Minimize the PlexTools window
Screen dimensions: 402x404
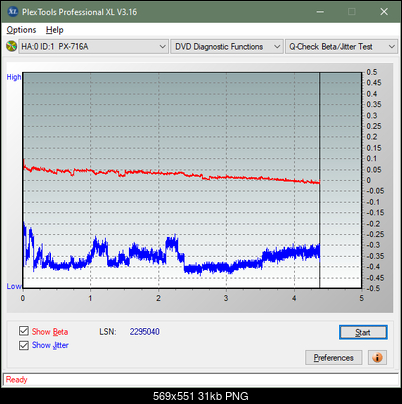(x=320, y=12)
